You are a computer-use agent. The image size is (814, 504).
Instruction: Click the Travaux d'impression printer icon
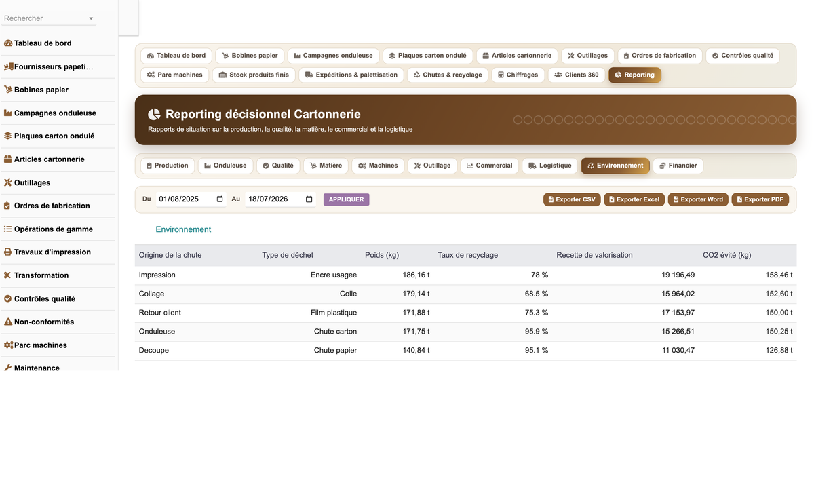(8, 252)
